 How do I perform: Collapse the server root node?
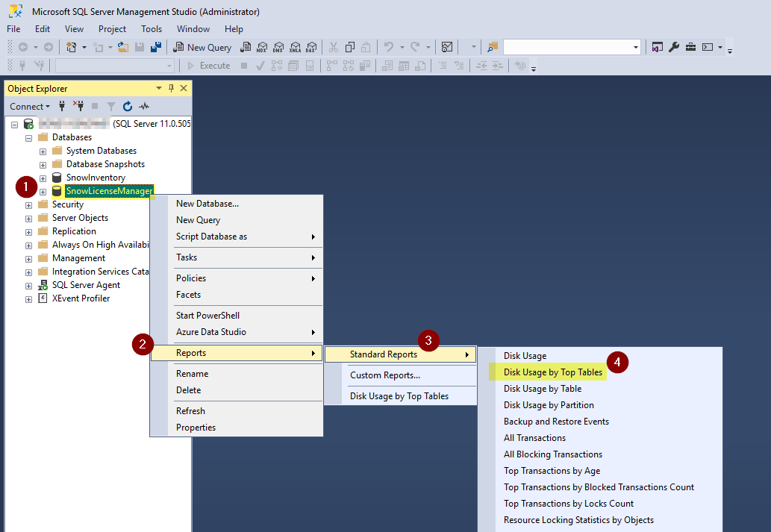click(15, 125)
